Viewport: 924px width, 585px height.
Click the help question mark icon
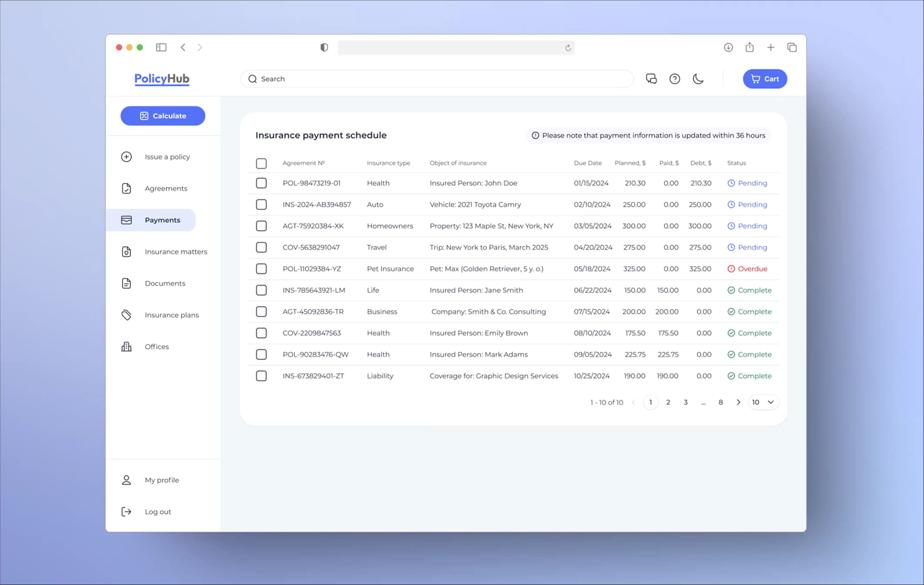click(x=675, y=79)
